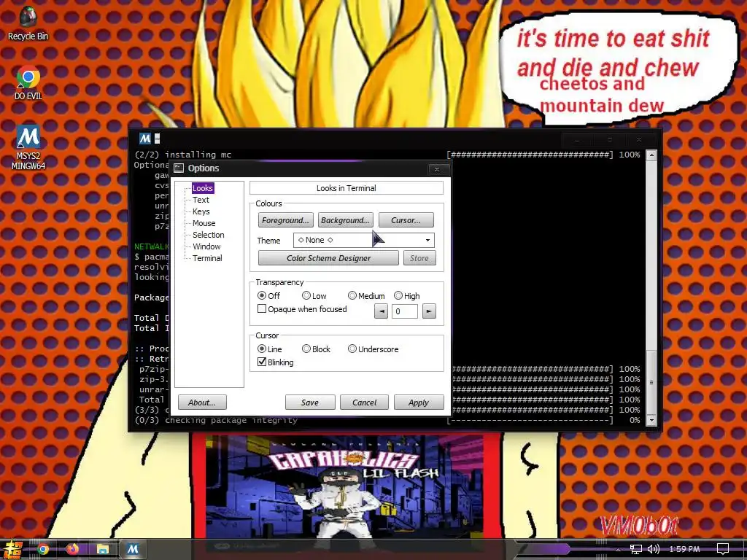Select Terminal in the options tree
The height and width of the screenshot is (560, 747).
(207, 258)
